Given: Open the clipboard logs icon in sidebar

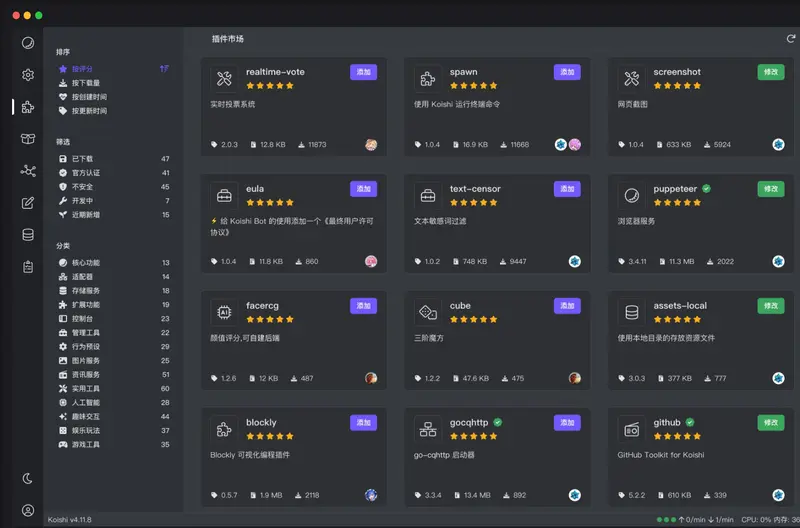Looking at the screenshot, I should (28, 267).
